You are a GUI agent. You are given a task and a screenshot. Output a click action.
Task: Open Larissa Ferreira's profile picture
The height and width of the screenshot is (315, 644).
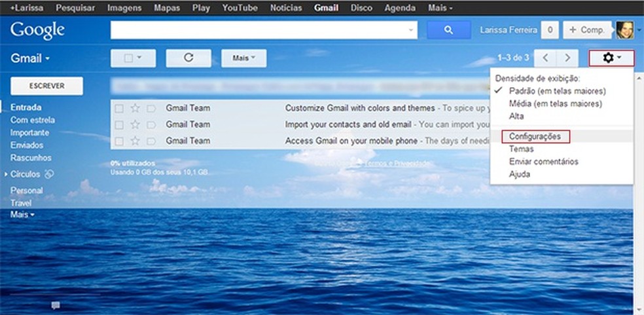625,30
